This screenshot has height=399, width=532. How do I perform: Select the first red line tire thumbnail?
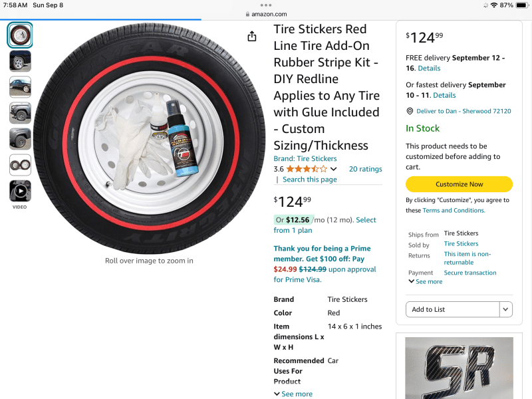20,35
